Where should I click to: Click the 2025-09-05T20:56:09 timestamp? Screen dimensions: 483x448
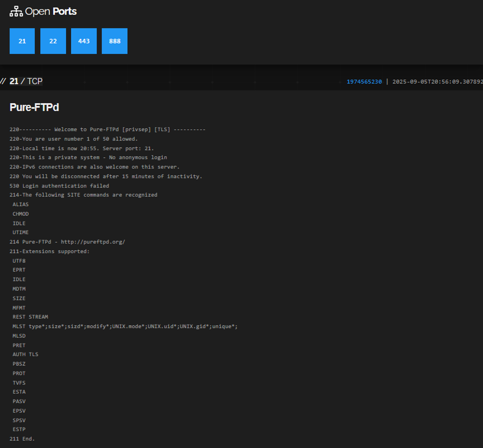tap(438, 82)
